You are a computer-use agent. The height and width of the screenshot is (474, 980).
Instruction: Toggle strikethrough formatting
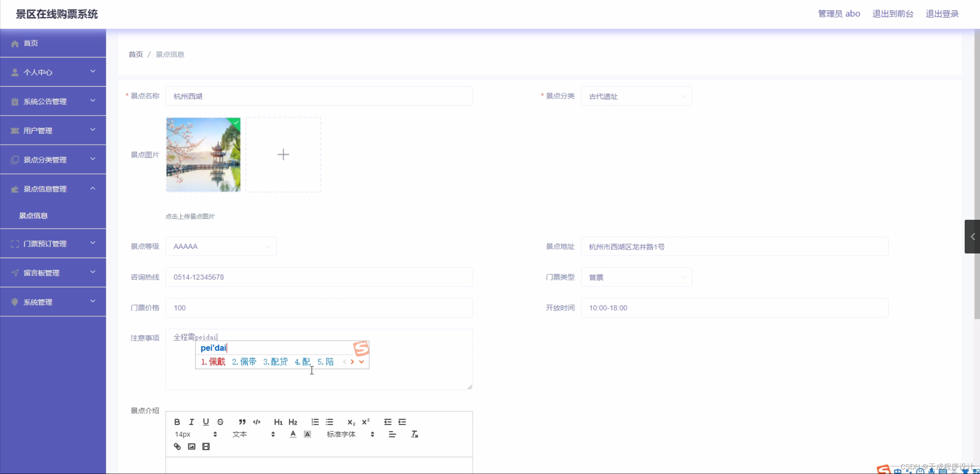tap(220, 422)
